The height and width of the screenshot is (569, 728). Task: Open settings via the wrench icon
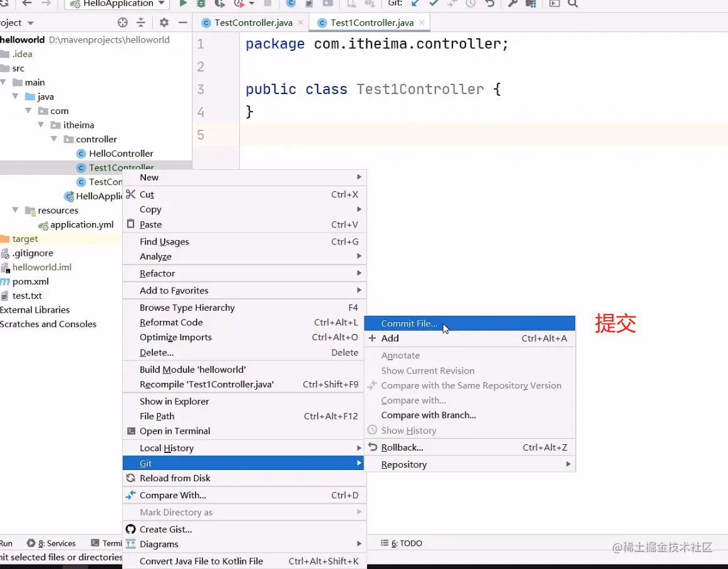512,3
